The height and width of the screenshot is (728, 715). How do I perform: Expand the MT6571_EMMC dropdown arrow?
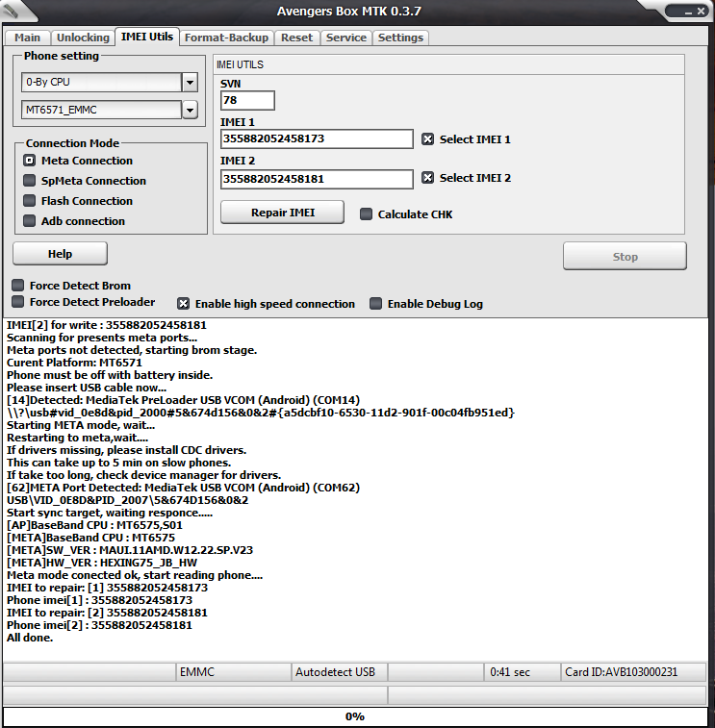click(190, 110)
